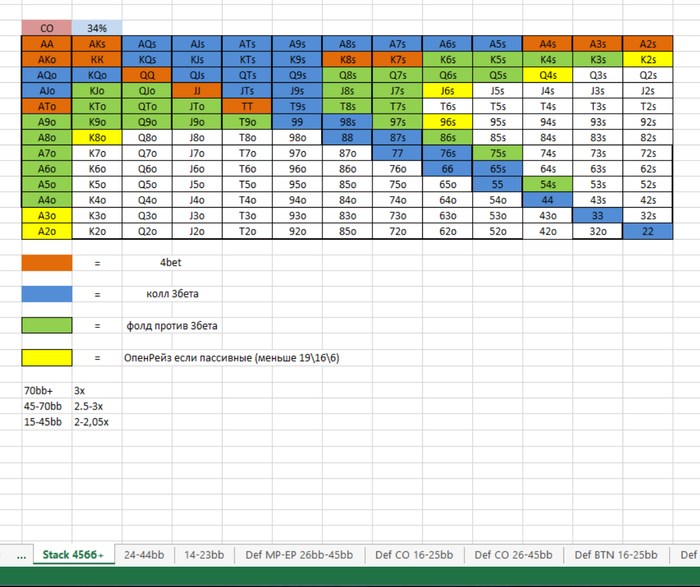Image resolution: width=700 pixels, height=587 pixels.
Task: Select the green 54s cell
Action: (548, 184)
